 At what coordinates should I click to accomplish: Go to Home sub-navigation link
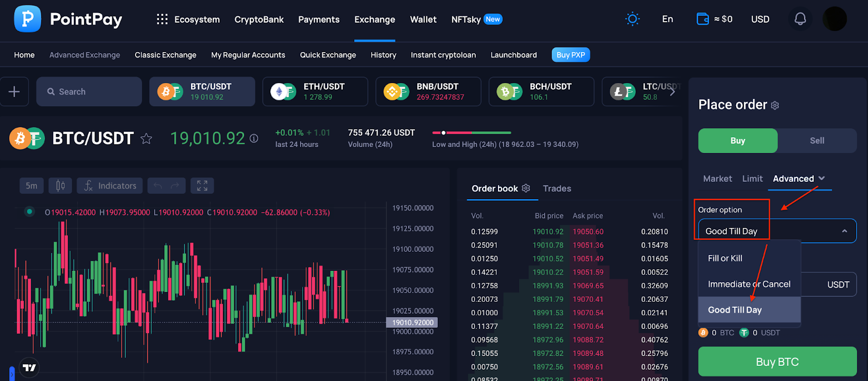[x=24, y=55]
